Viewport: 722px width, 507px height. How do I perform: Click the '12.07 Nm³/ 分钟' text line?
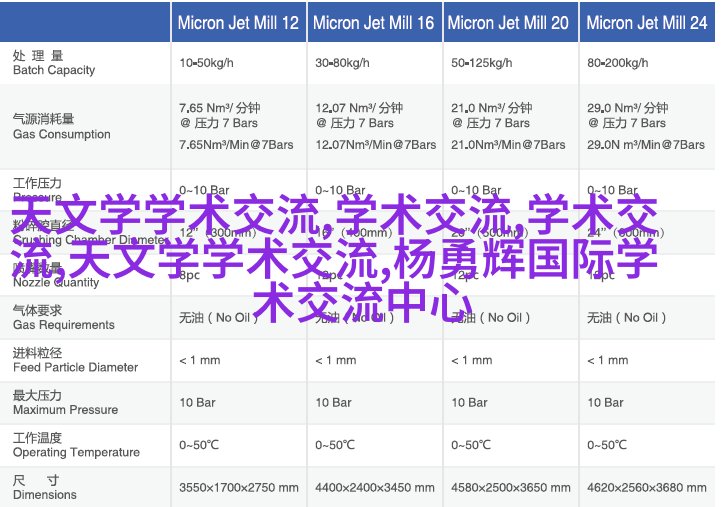click(x=359, y=108)
